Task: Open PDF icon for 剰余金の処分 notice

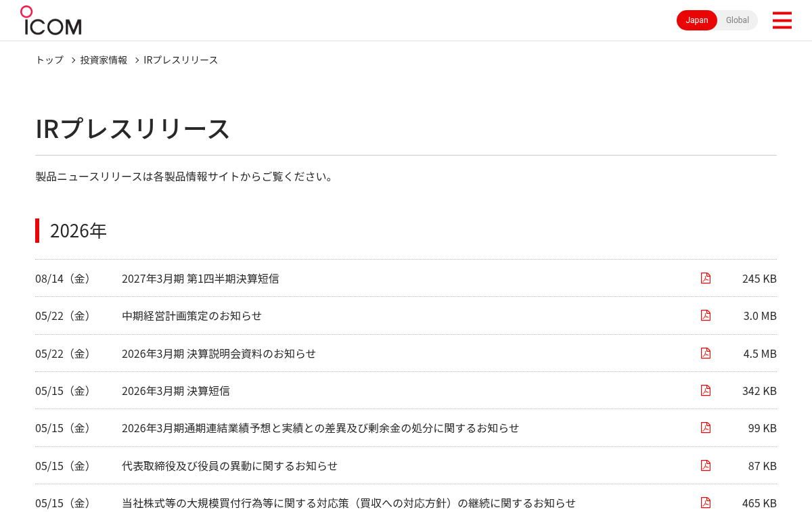Action: pos(706,427)
